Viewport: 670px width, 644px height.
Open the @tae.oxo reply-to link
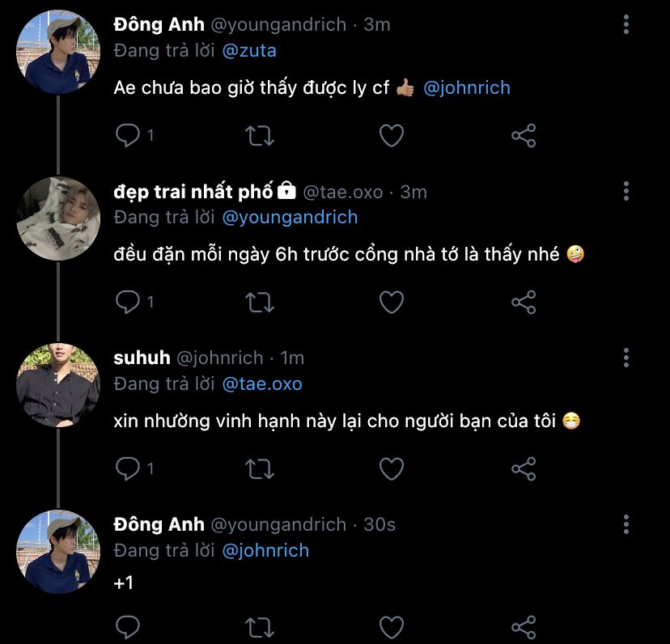click(x=261, y=383)
